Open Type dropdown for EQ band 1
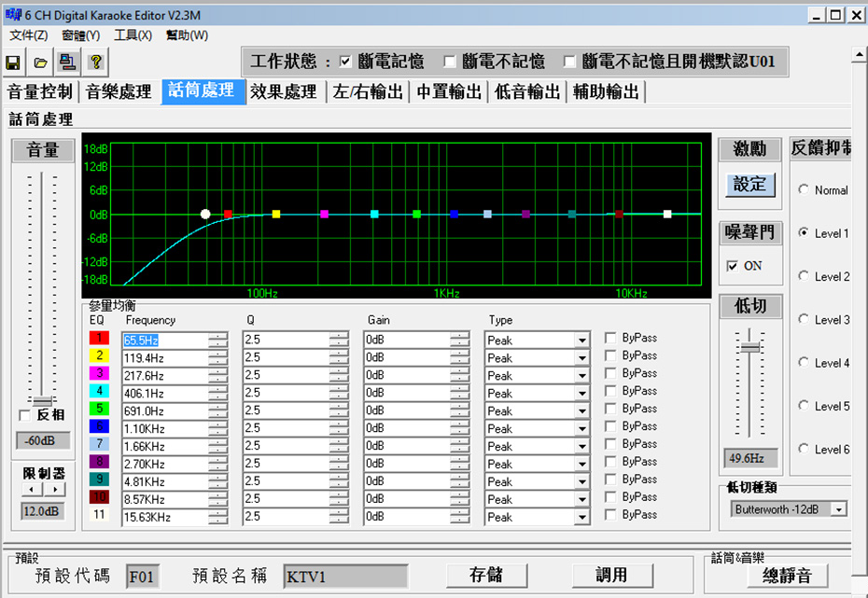The width and height of the screenshot is (868, 598). point(581,341)
